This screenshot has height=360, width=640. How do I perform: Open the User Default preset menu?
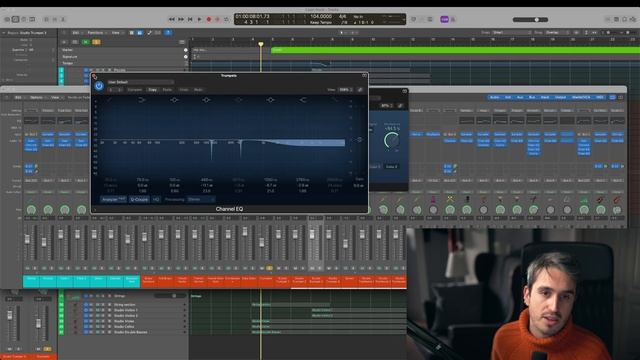coord(140,82)
